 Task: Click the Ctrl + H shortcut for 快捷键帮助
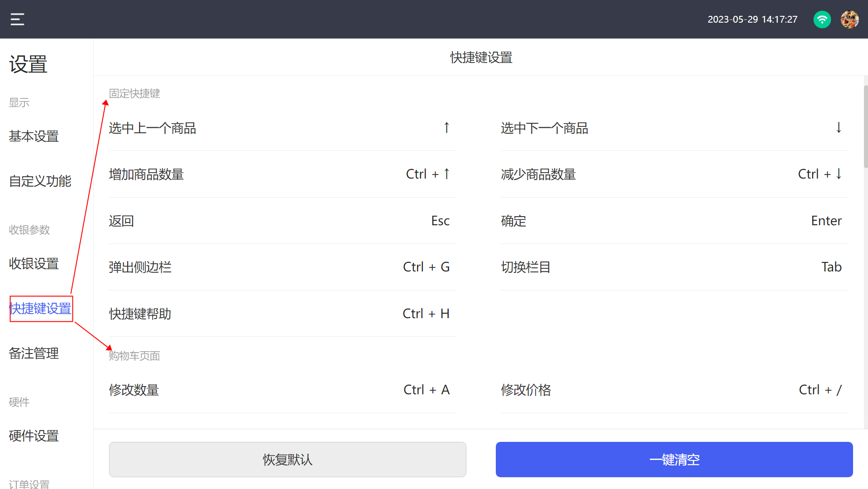pyautogui.click(x=426, y=314)
